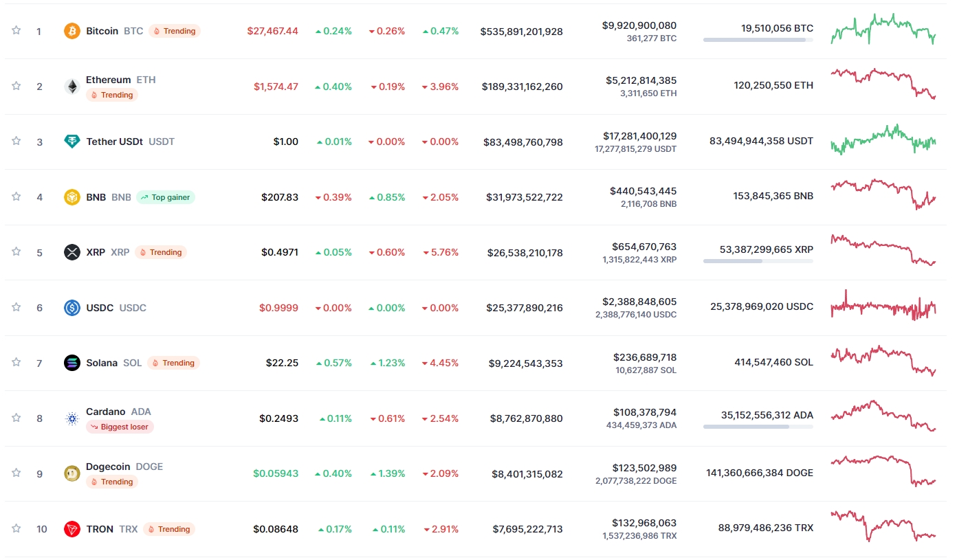Click the Dogecoin logo icon

pyautogui.click(x=71, y=473)
